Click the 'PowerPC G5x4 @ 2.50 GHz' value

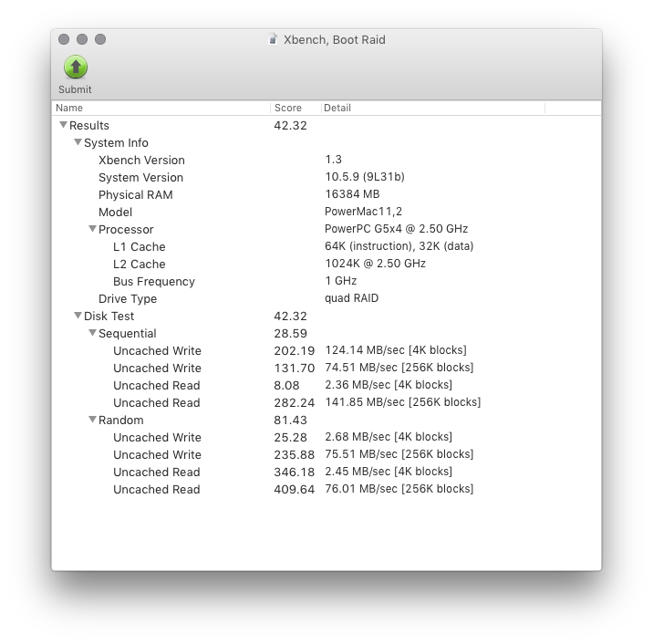[396, 229]
